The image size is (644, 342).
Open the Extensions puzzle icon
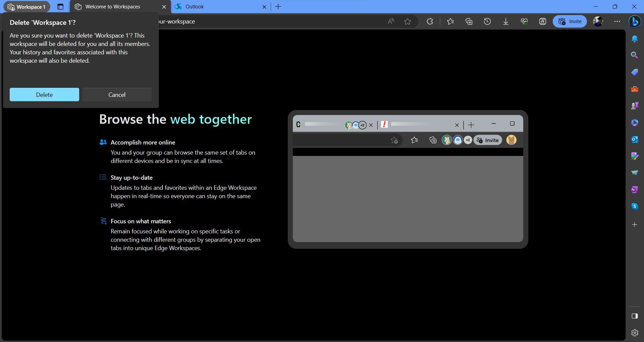[x=430, y=21]
